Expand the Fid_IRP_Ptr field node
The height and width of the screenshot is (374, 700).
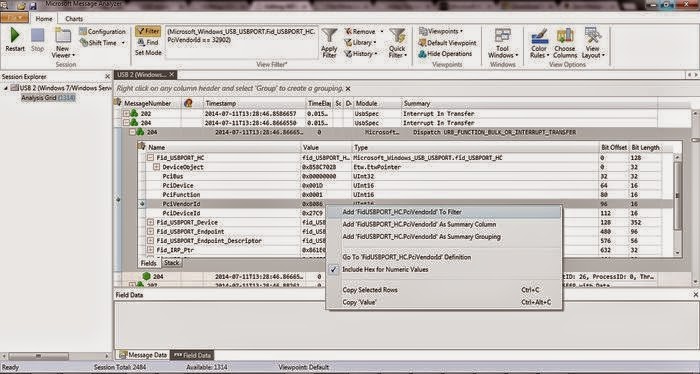150,250
